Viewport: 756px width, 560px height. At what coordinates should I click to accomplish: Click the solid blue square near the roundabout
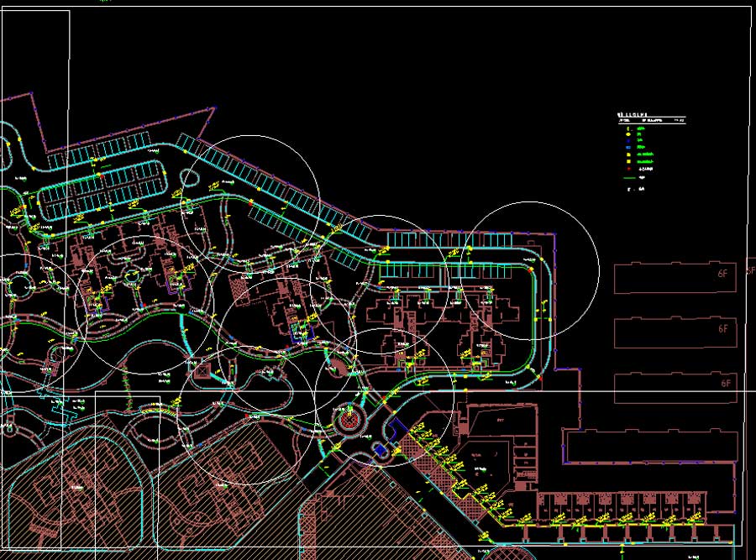tap(381, 451)
